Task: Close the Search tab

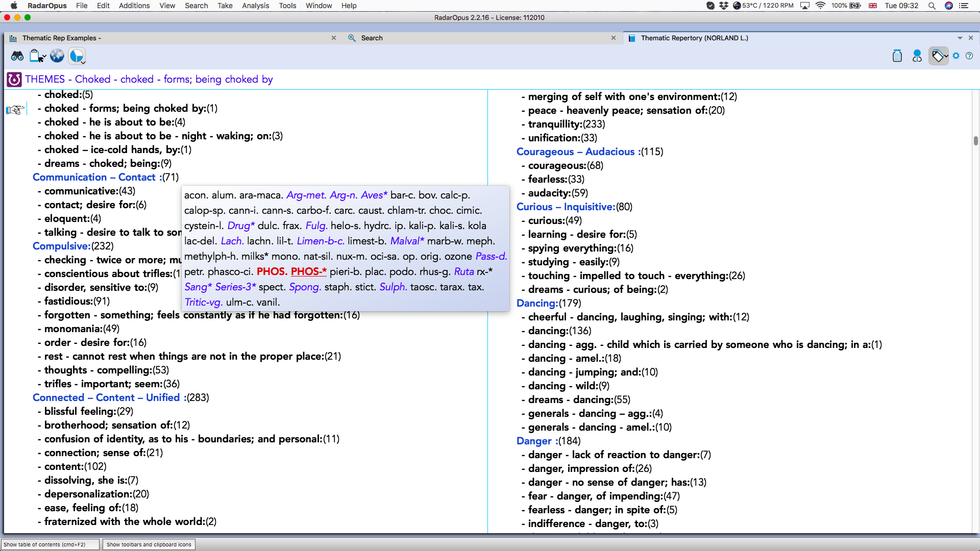Action: click(614, 38)
